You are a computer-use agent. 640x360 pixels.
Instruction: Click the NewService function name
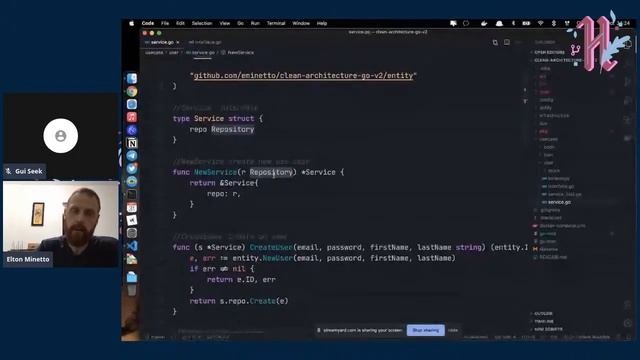(x=215, y=172)
